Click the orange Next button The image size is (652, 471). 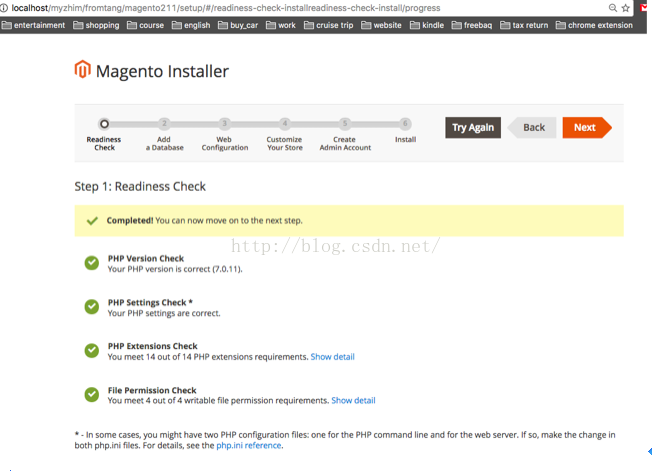coord(587,128)
